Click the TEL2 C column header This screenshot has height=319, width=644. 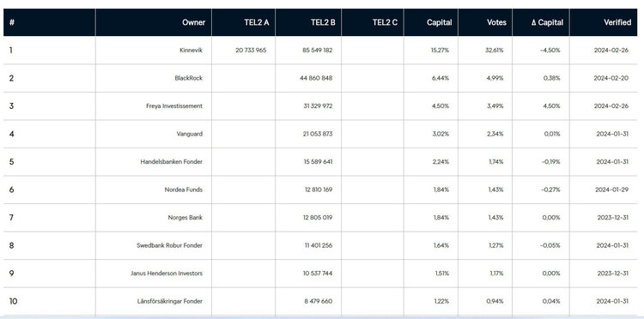pos(385,22)
